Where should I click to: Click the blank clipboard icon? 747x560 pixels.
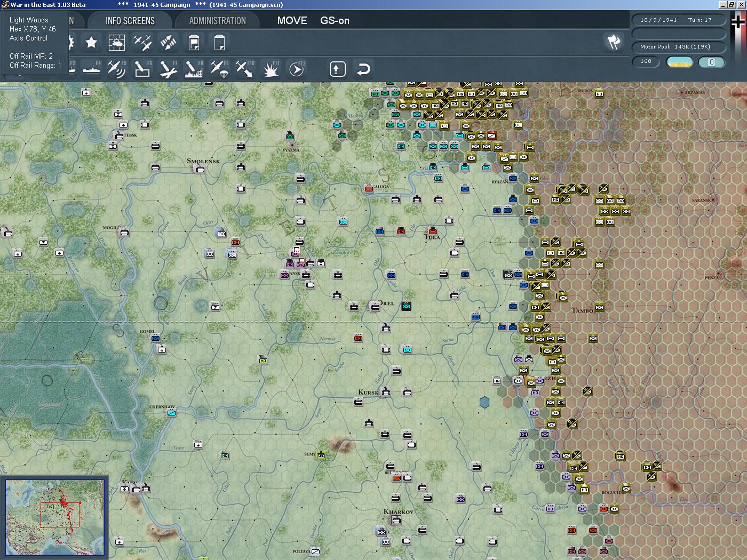point(219,42)
